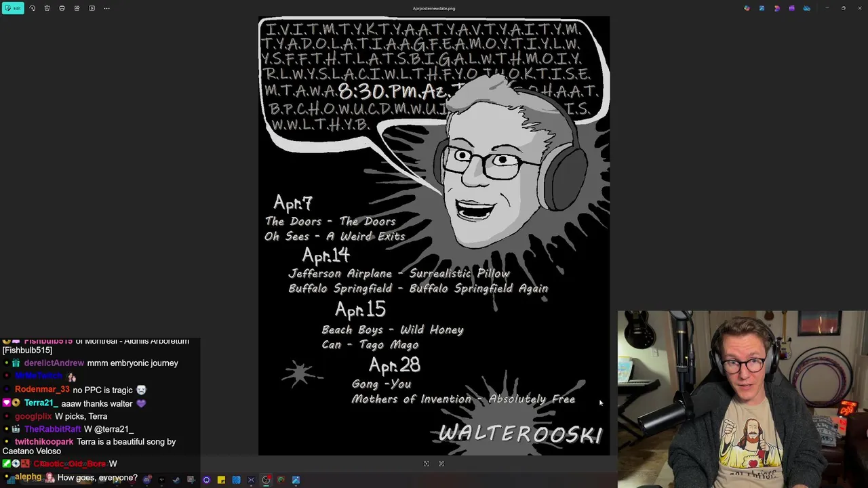Open Photos app icon on taskbar
This screenshot has width=868, height=488.
(296, 480)
